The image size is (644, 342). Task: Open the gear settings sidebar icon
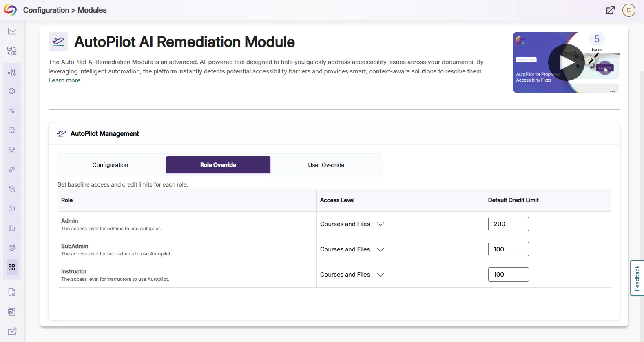pyautogui.click(x=12, y=91)
